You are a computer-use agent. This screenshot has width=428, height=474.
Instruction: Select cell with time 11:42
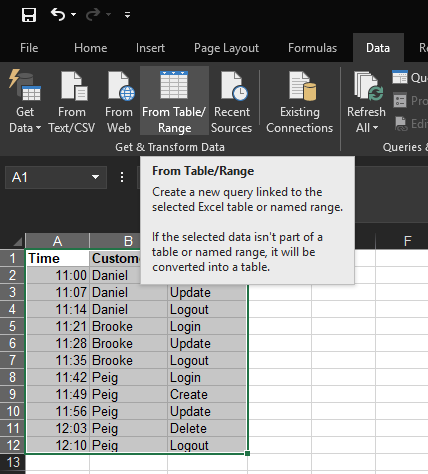57,377
